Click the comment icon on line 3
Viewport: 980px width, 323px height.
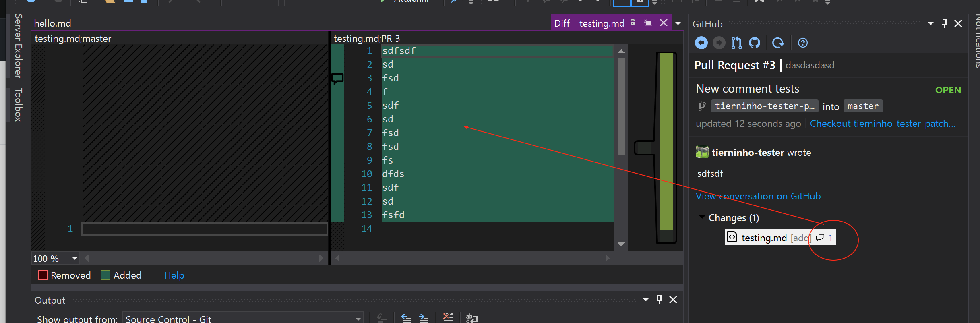337,78
